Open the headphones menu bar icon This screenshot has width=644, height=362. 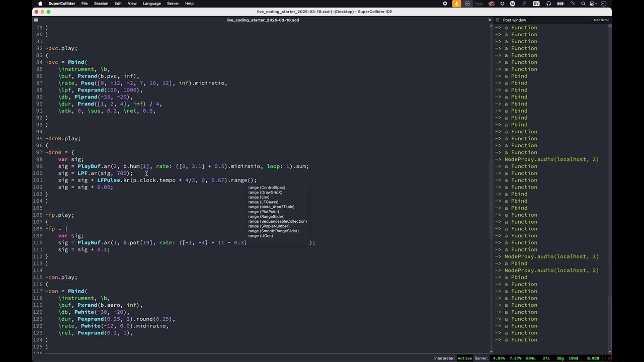coord(548,4)
